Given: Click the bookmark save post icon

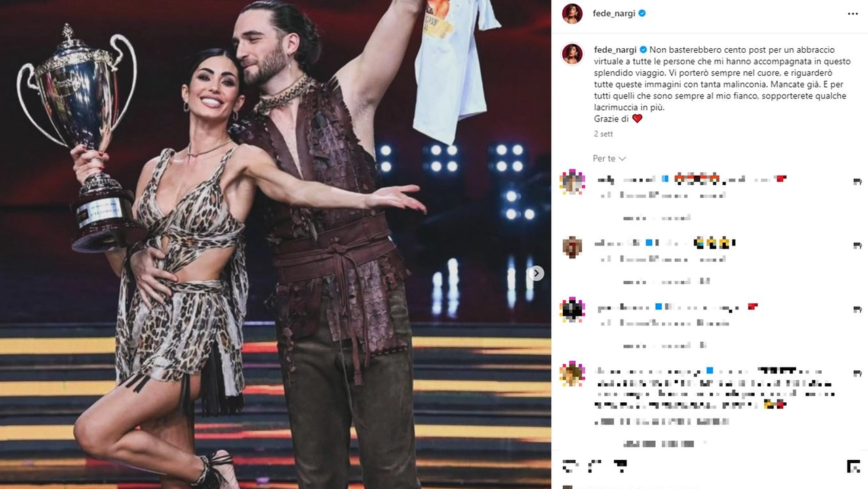Looking at the screenshot, I should (x=853, y=466).
